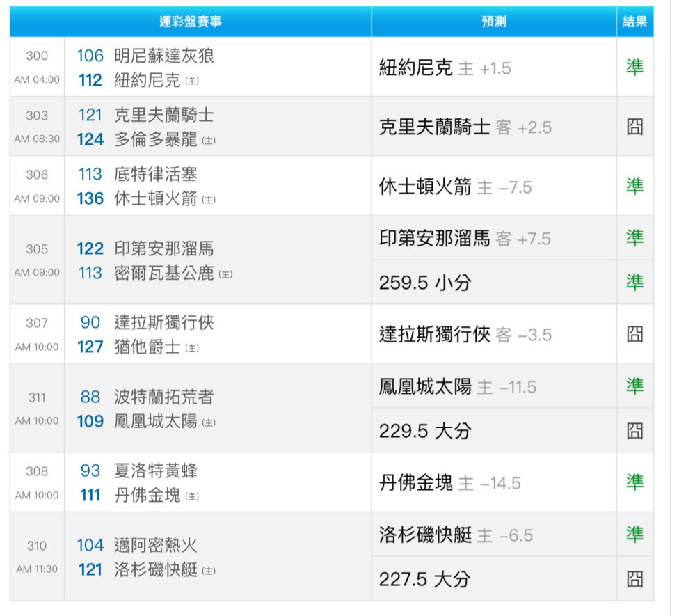
Task: Open prediction 達拉斯獨行俠 客 -3.5
Action: click(465, 334)
